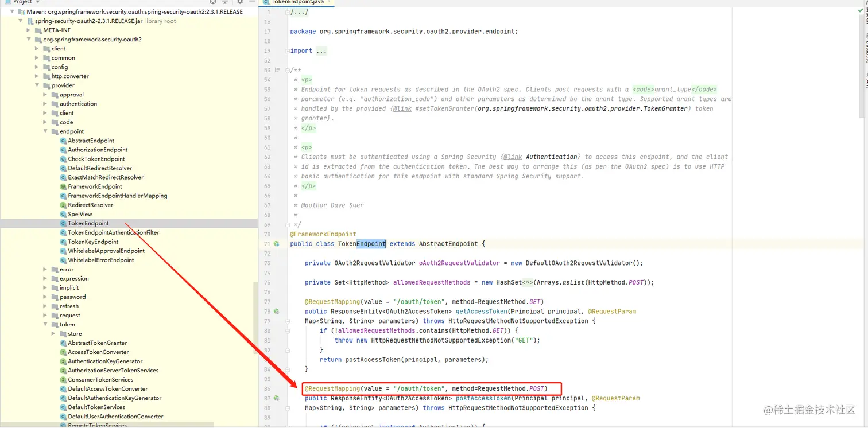Click the FrameworkEndpoint annotation icon

[x=63, y=186]
